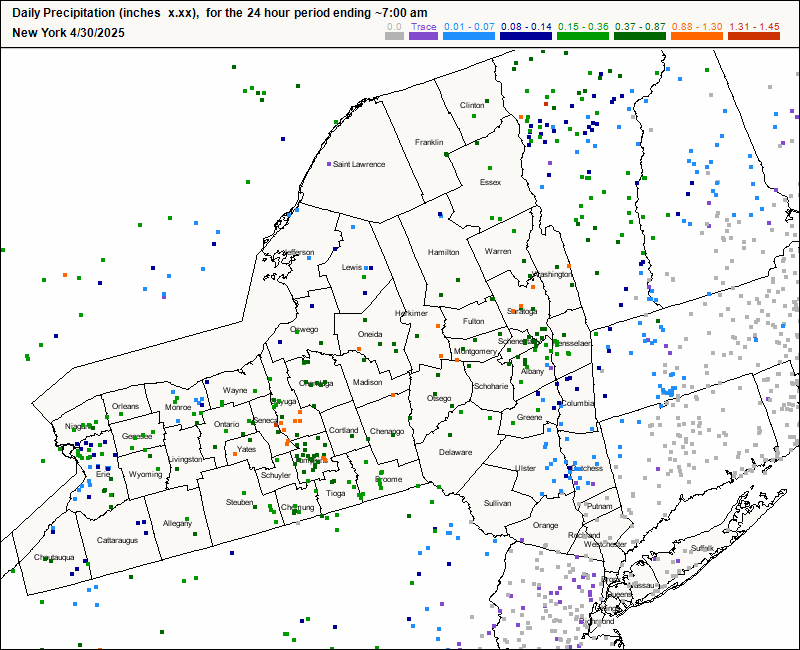The image size is (800, 650).
Task: Click the Lewis county label
Action: [x=352, y=267]
